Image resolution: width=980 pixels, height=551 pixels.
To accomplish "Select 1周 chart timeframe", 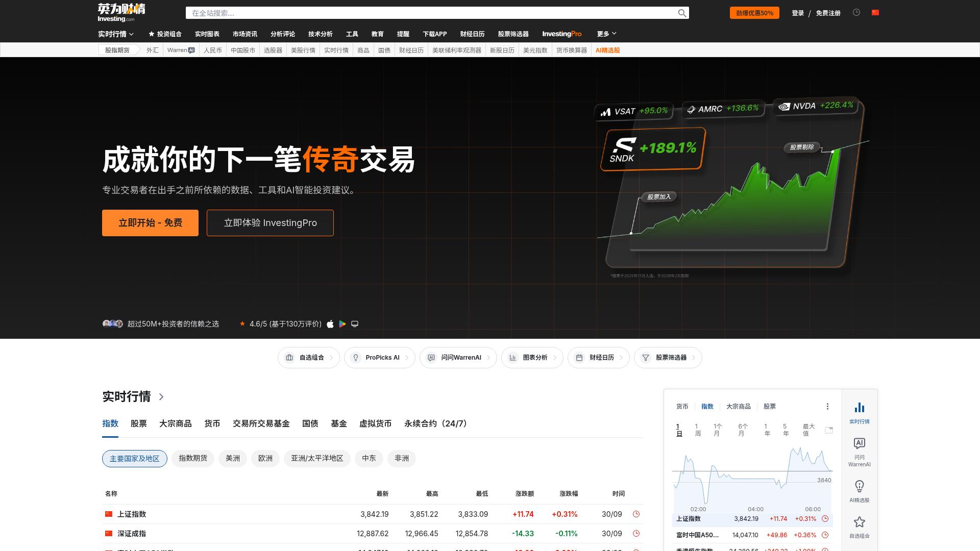I will click(698, 430).
